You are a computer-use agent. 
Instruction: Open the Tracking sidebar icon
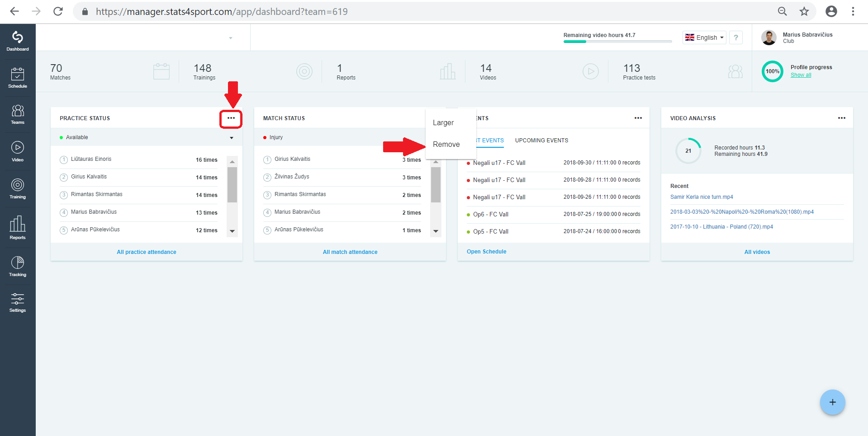click(x=18, y=266)
